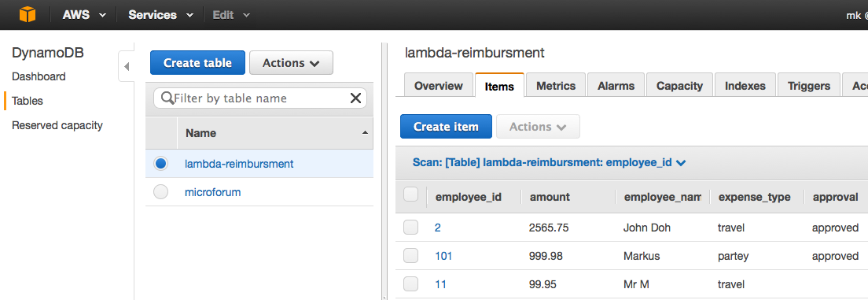Screen dimensions: 868x300
Task: Switch to the Capacity tab
Action: tap(679, 85)
